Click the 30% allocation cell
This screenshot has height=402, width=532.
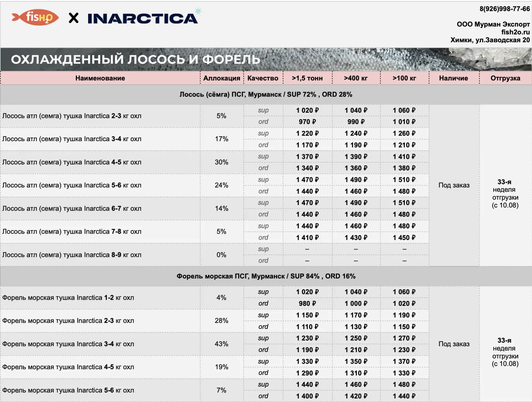point(222,162)
